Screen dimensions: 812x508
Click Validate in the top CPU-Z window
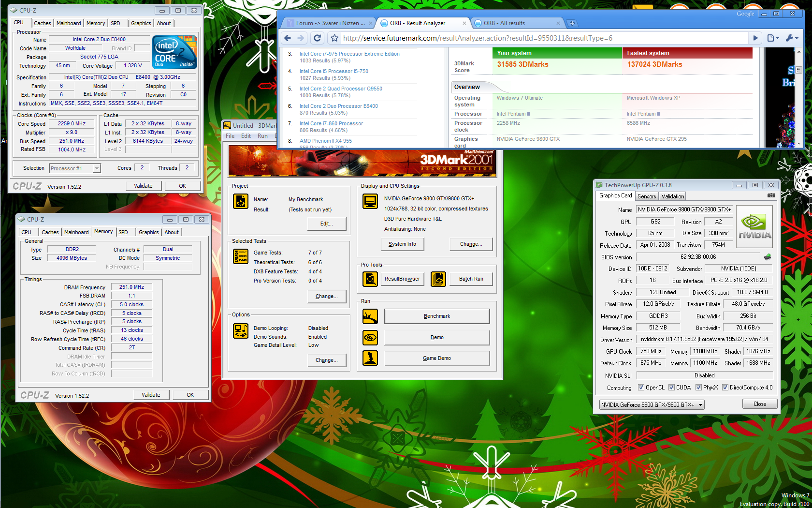pos(143,186)
